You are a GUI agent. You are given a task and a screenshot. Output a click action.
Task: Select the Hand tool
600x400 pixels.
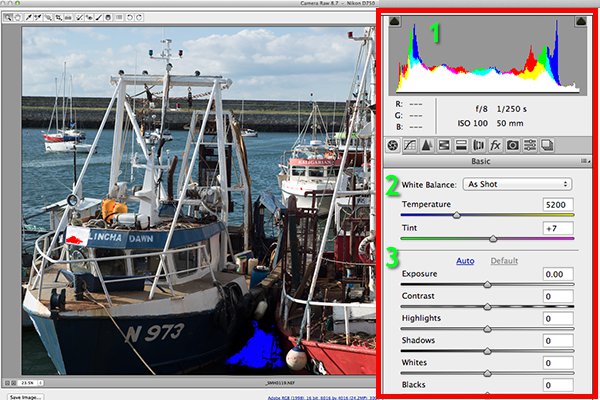pyautogui.click(x=19, y=17)
